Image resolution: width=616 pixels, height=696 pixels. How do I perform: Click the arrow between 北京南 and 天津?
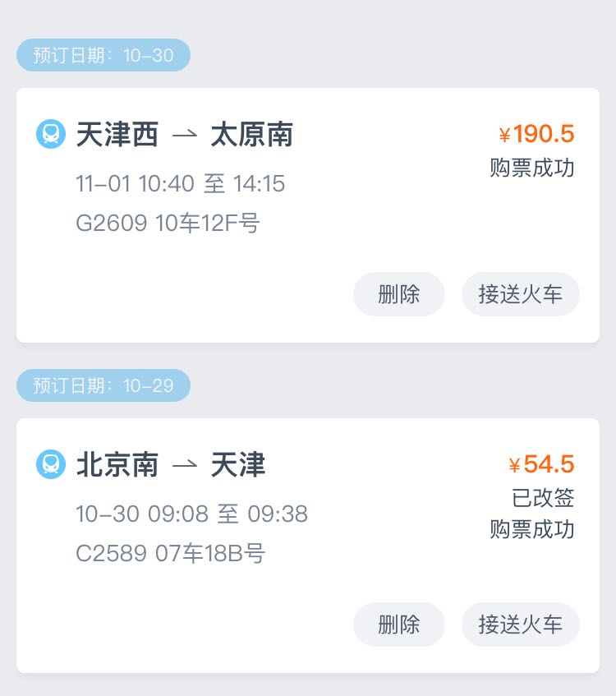(185, 465)
